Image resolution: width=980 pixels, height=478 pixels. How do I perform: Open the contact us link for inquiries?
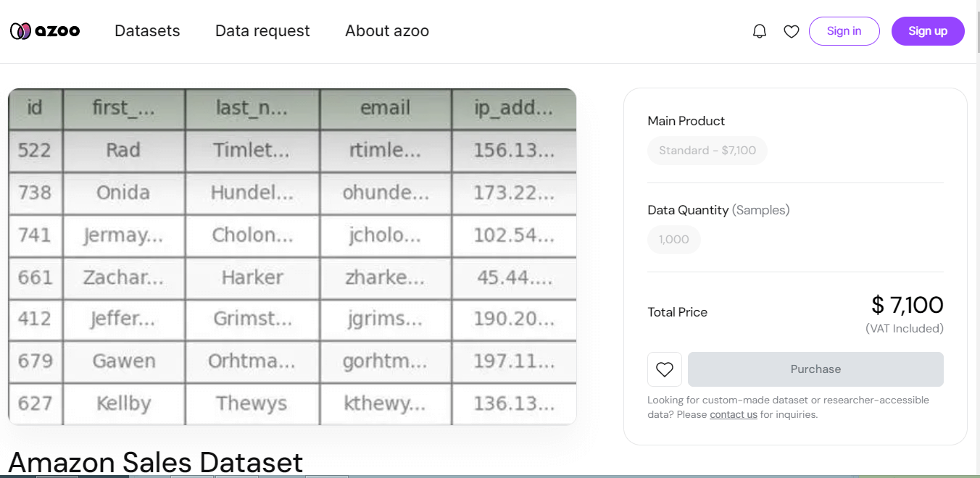click(x=733, y=414)
